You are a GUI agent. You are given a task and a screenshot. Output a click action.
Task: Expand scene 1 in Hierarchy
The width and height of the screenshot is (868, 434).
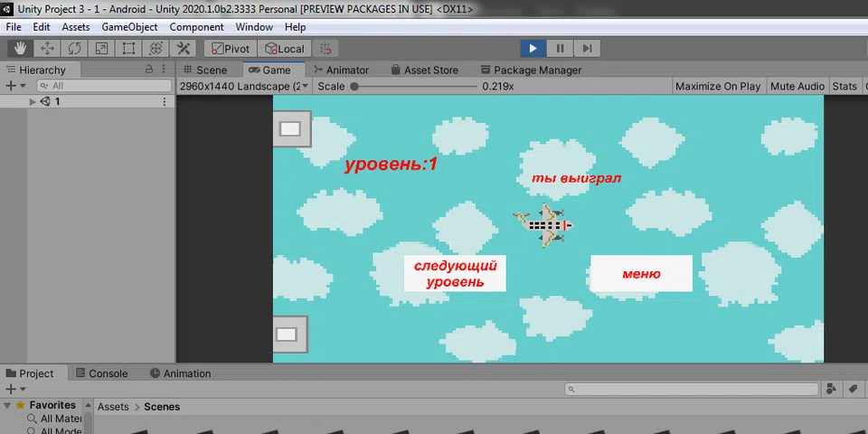click(33, 102)
